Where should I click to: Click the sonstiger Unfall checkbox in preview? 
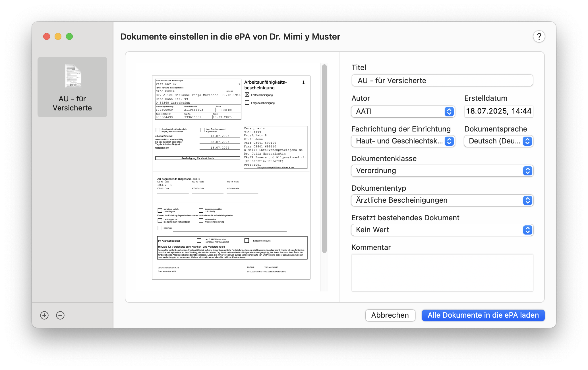[160, 210]
